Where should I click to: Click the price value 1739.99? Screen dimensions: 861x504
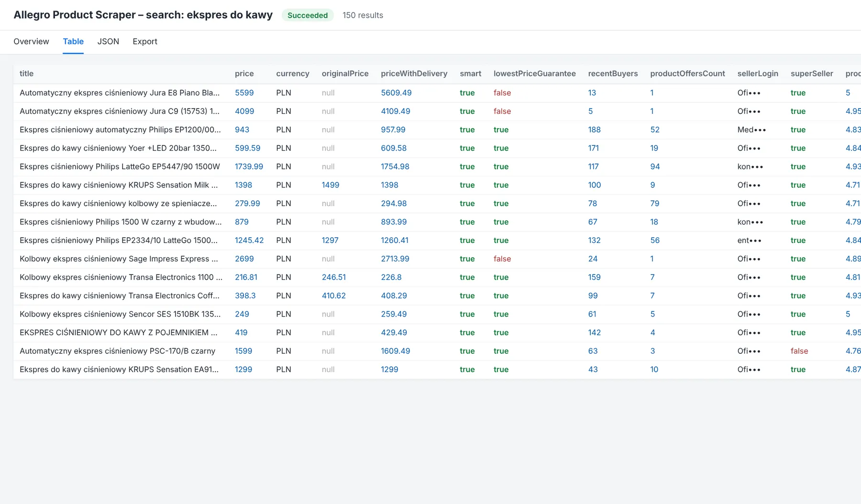(x=249, y=167)
